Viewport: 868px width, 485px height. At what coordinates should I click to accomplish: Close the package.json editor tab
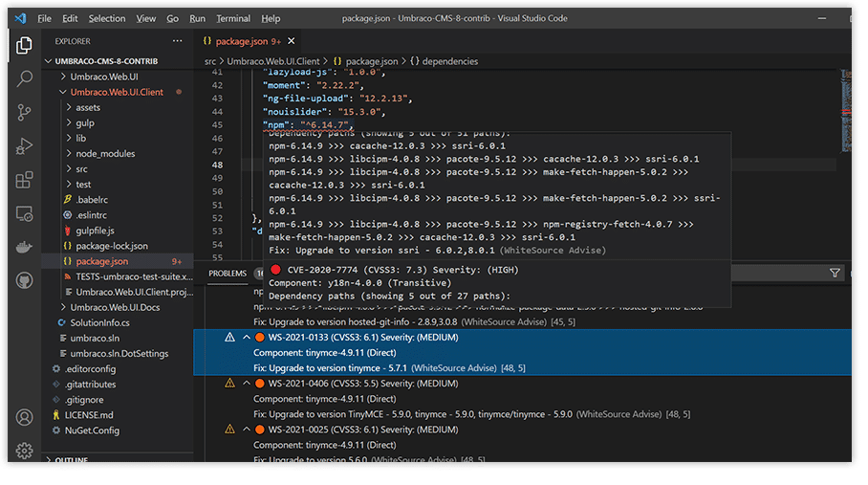point(292,41)
